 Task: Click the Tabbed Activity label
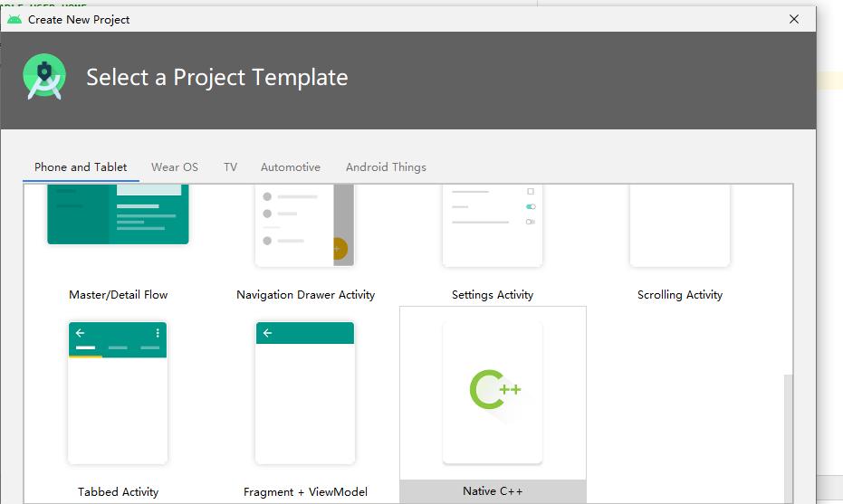click(x=119, y=491)
